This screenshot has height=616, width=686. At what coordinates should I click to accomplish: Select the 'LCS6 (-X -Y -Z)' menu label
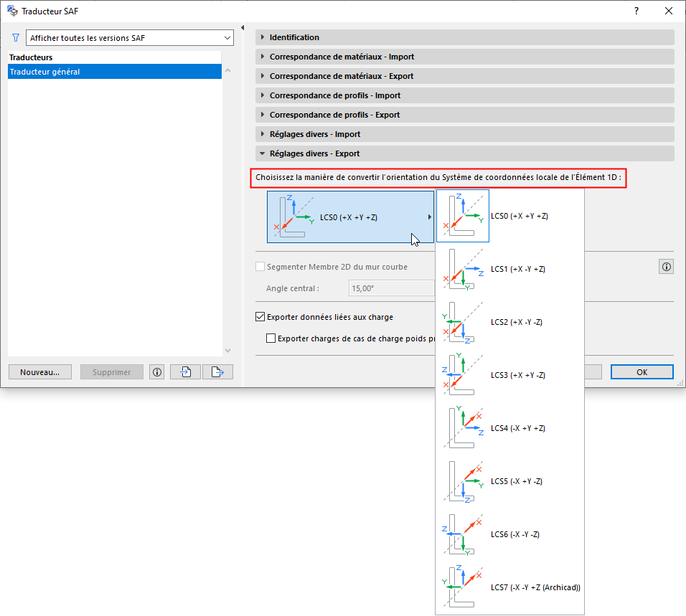[515, 534]
